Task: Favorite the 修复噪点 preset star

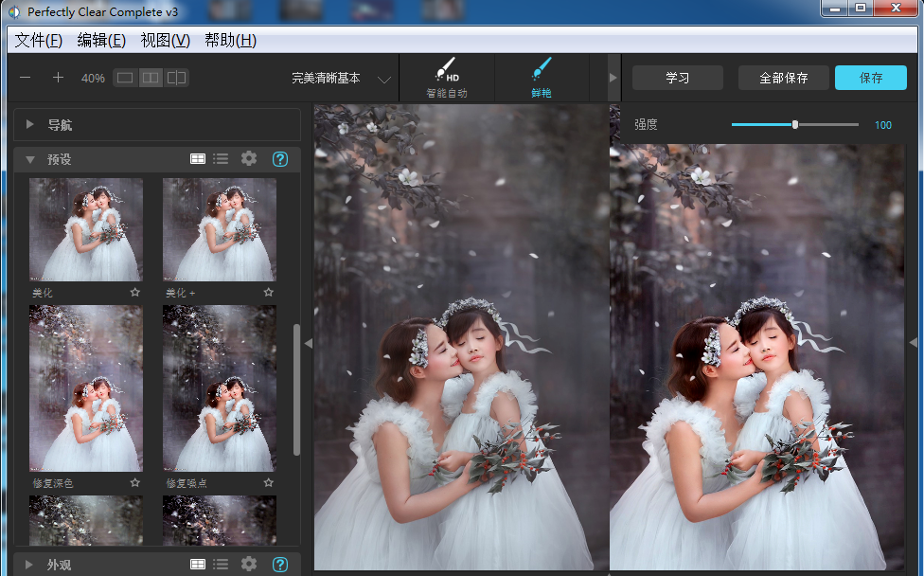Action: click(x=269, y=483)
